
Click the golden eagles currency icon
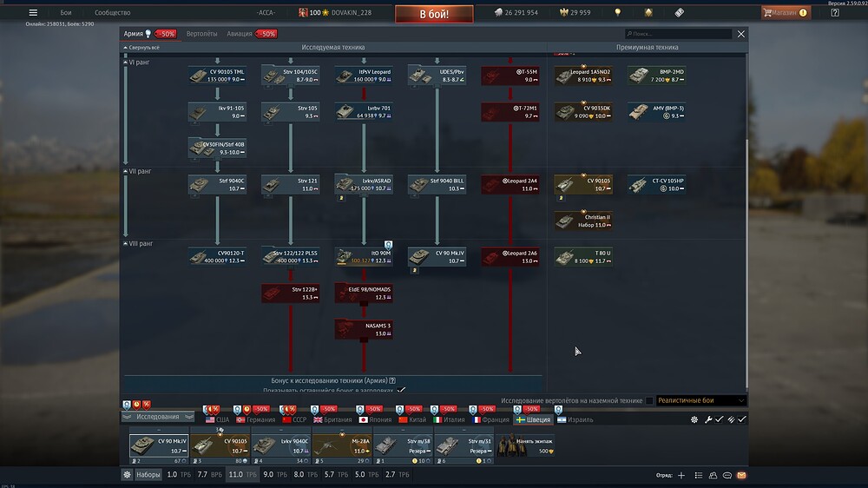pyautogui.click(x=564, y=12)
